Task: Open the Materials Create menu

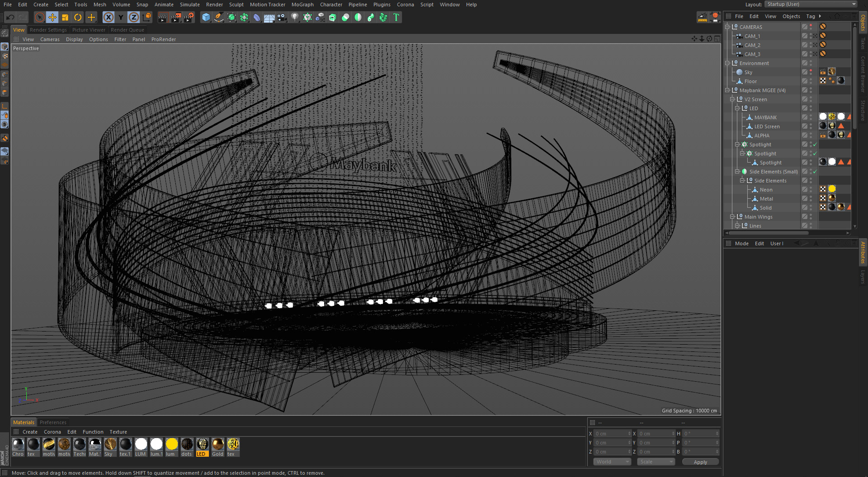Action: [30, 432]
